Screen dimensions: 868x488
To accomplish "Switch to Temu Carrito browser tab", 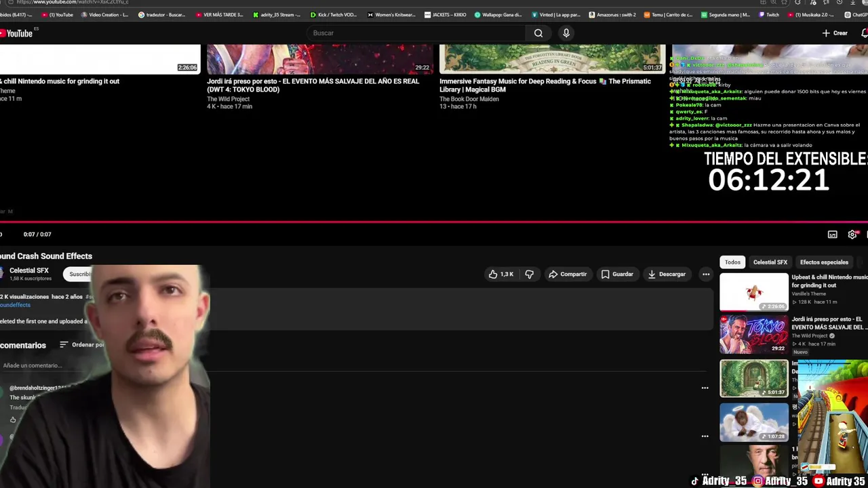I will (x=668, y=15).
